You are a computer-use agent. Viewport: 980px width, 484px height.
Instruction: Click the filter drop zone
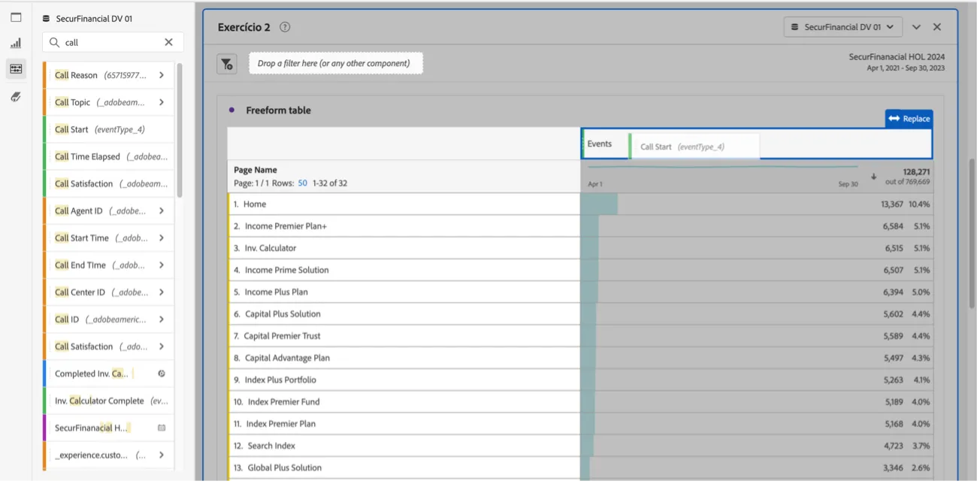(x=336, y=63)
